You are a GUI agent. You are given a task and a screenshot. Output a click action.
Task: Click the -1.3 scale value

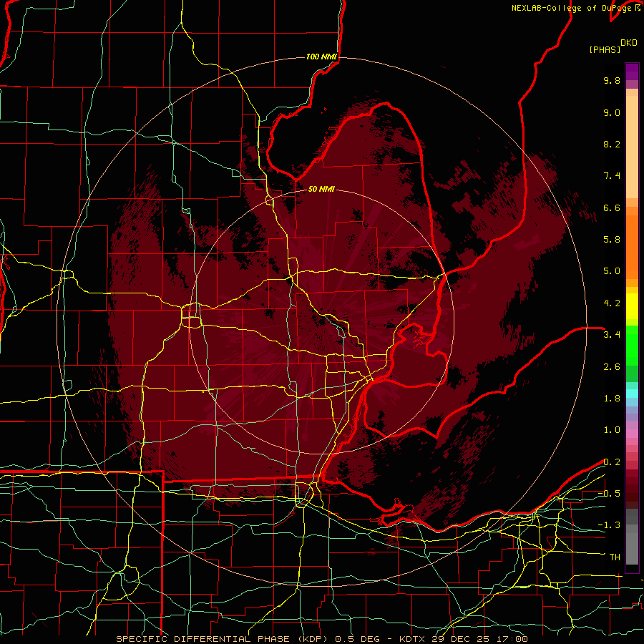[x=609, y=525]
